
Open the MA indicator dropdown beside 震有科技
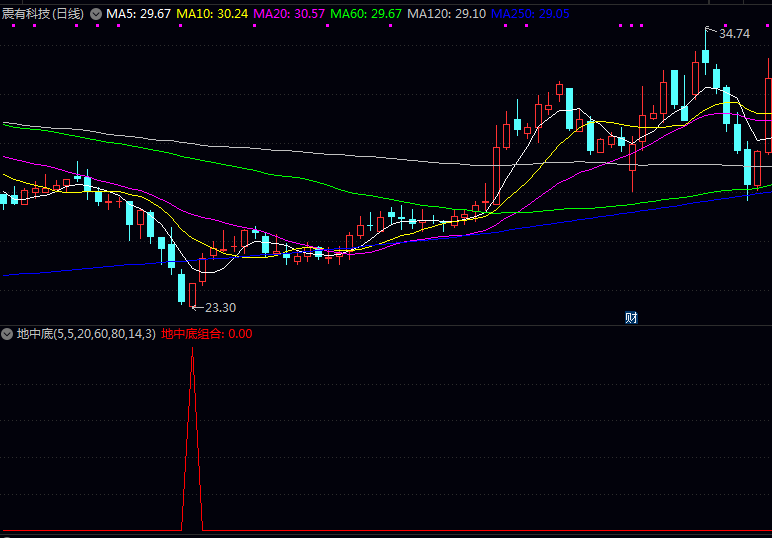coord(96,14)
